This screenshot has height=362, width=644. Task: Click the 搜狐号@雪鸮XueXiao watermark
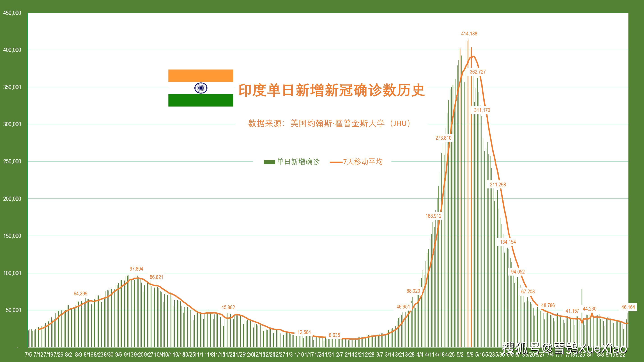564,348
